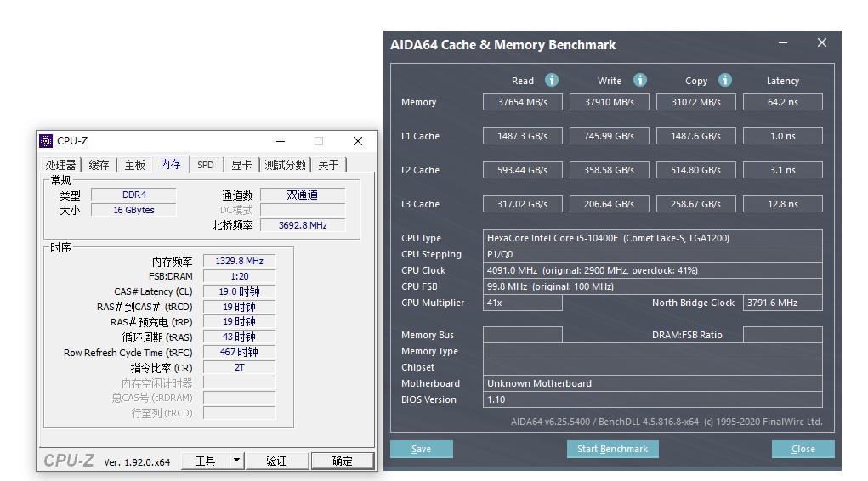Click the CPU Multiplier value 41x
The height and width of the screenshot is (481, 868).
click(x=523, y=303)
